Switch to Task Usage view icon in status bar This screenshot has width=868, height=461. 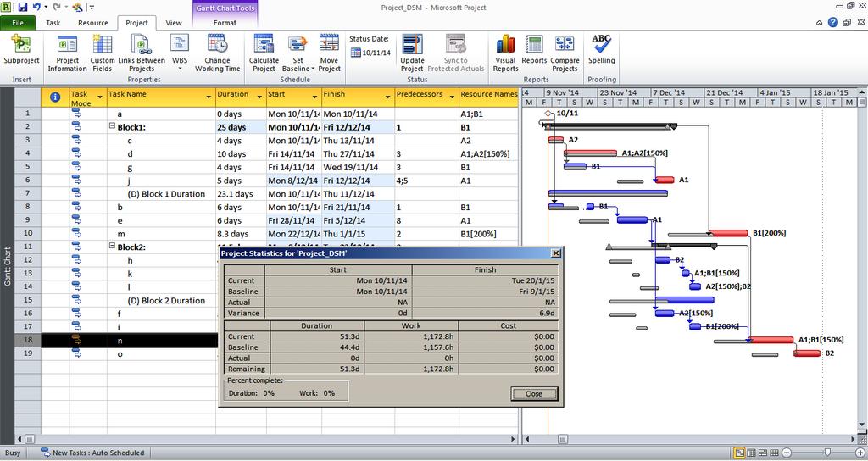[x=751, y=453]
